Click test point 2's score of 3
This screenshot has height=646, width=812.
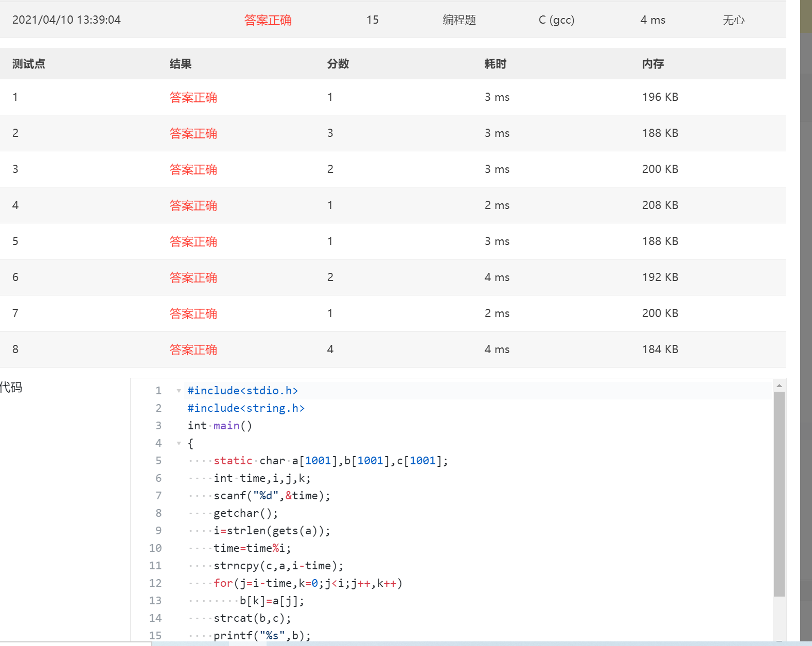click(330, 133)
